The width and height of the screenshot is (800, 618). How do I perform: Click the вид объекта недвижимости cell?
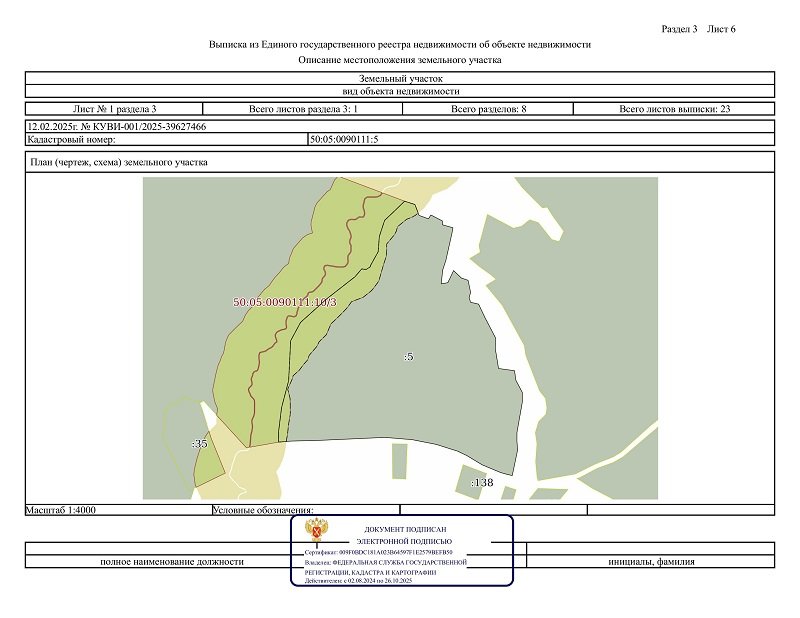click(x=400, y=90)
